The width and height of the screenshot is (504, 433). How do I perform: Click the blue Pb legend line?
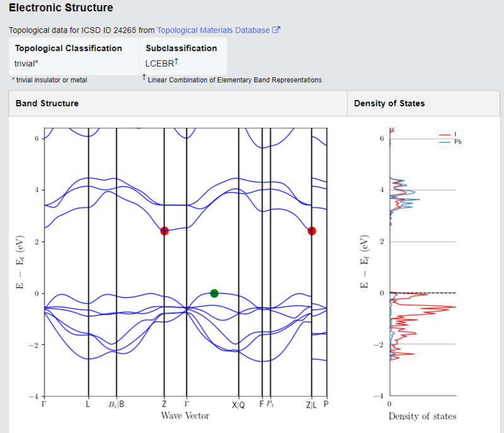(x=445, y=142)
